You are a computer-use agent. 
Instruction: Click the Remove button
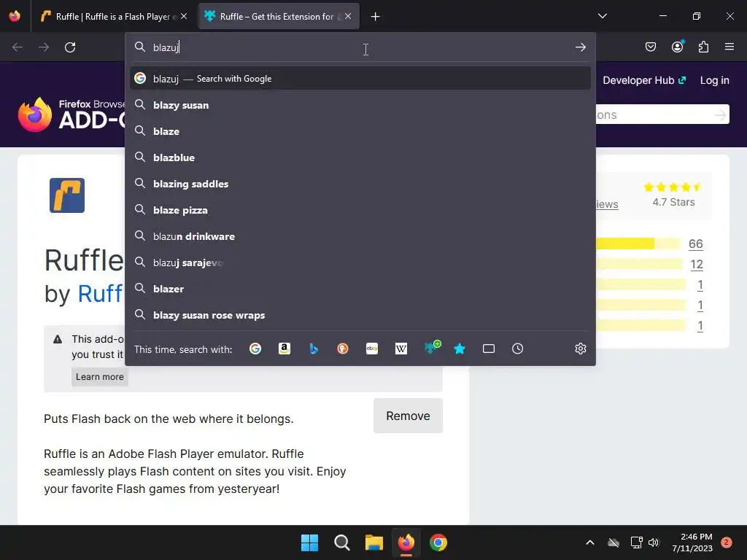click(x=408, y=416)
